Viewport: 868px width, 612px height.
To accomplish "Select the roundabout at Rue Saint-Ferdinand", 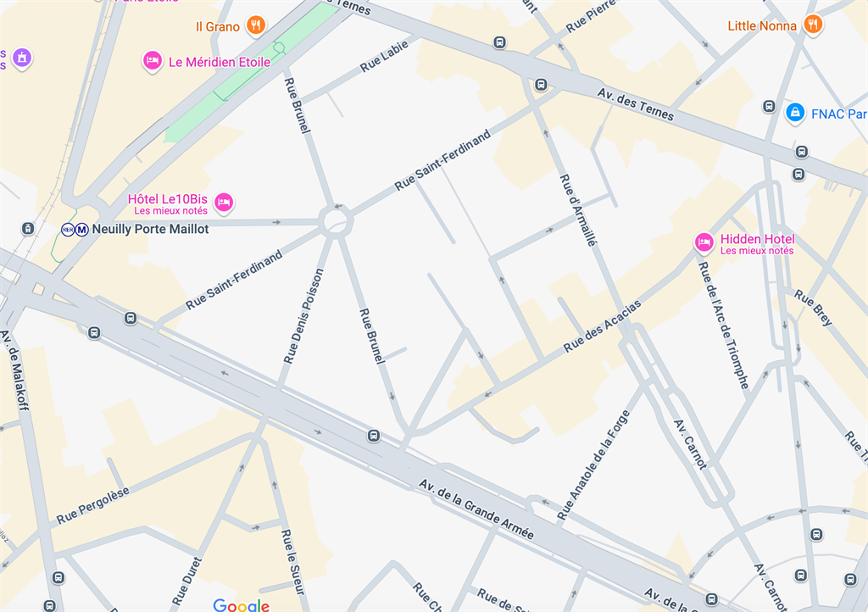I will (x=336, y=221).
